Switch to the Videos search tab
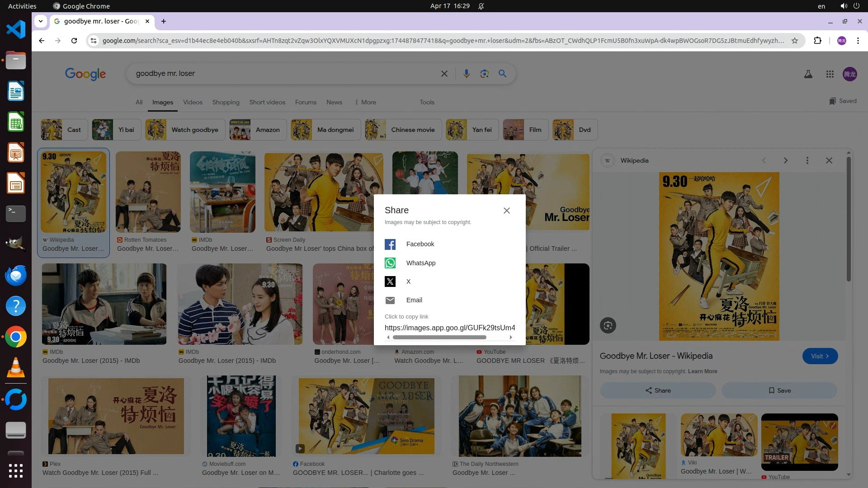 [x=192, y=102]
